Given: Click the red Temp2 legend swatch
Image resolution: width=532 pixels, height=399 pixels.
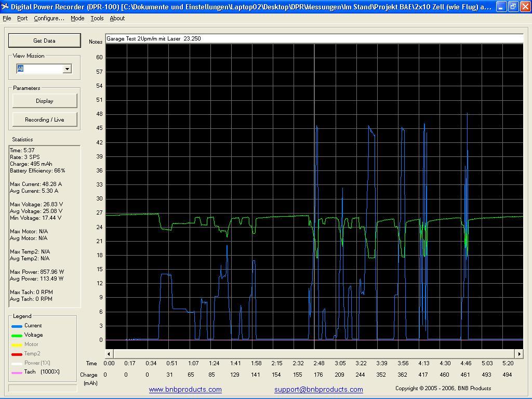Looking at the screenshot, I should click(17, 354).
